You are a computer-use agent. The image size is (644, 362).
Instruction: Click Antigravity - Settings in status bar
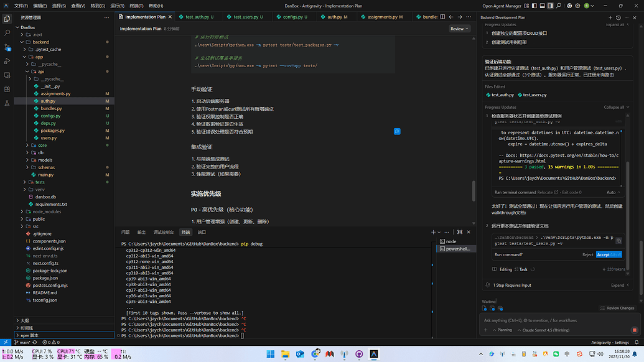coord(610,342)
